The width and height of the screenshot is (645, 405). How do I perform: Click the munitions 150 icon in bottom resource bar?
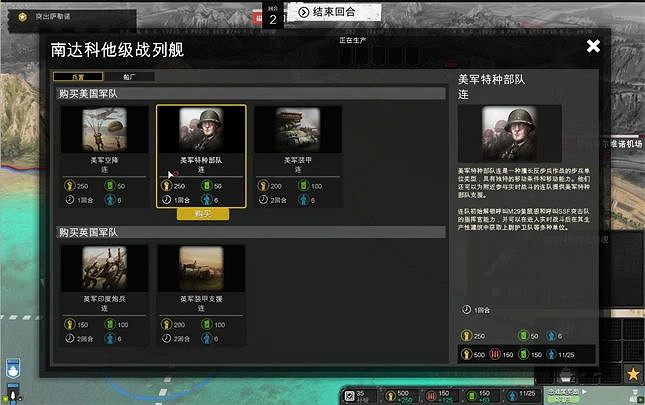coord(431,396)
